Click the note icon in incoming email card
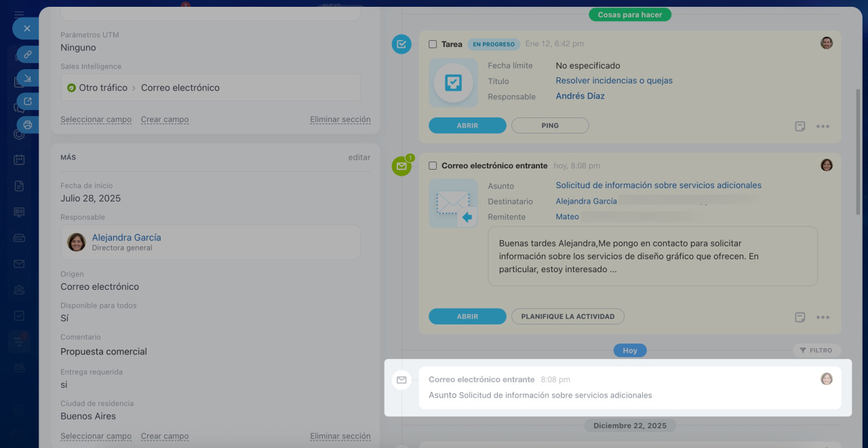 tap(800, 317)
